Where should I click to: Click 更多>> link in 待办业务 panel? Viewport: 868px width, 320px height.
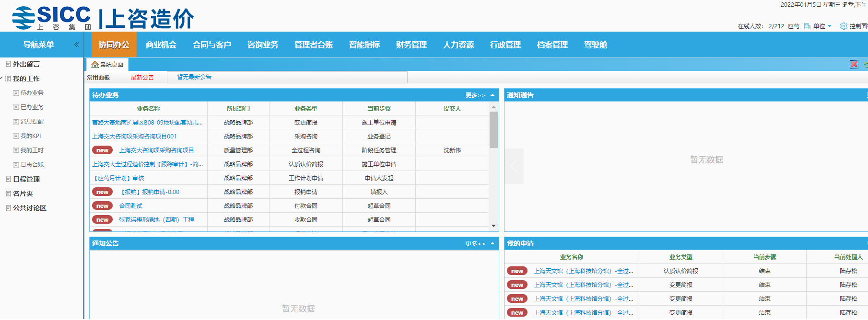tap(475, 95)
